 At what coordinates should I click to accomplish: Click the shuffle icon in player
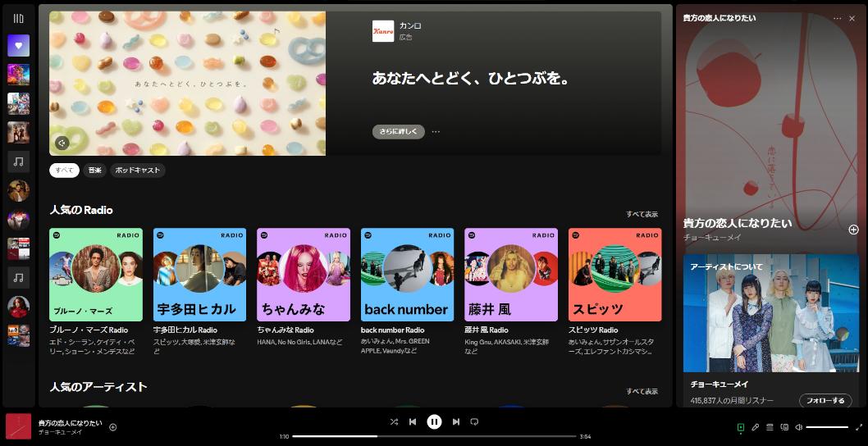coord(394,421)
